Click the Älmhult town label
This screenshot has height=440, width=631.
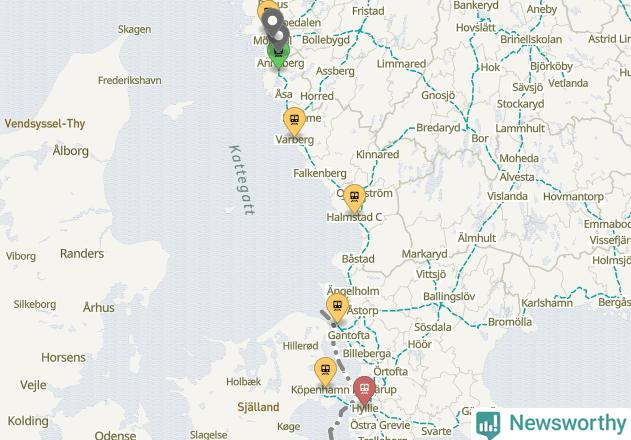click(476, 238)
